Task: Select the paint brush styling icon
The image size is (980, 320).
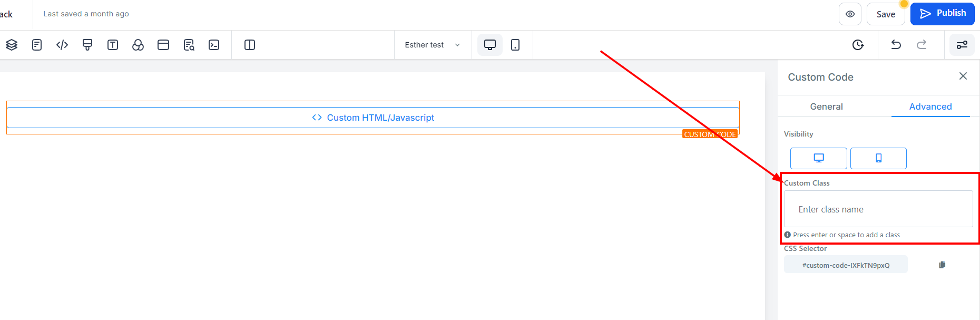Action: pyautogui.click(x=87, y=45)
